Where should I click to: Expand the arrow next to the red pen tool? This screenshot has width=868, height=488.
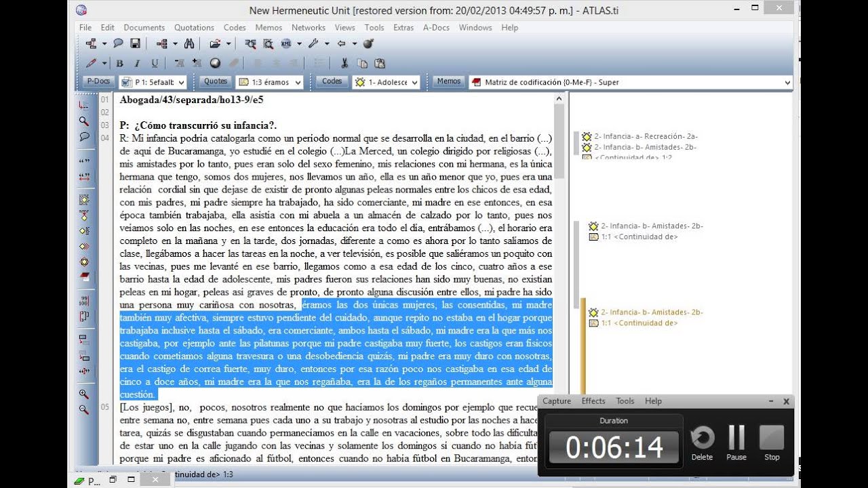(104, 63)
